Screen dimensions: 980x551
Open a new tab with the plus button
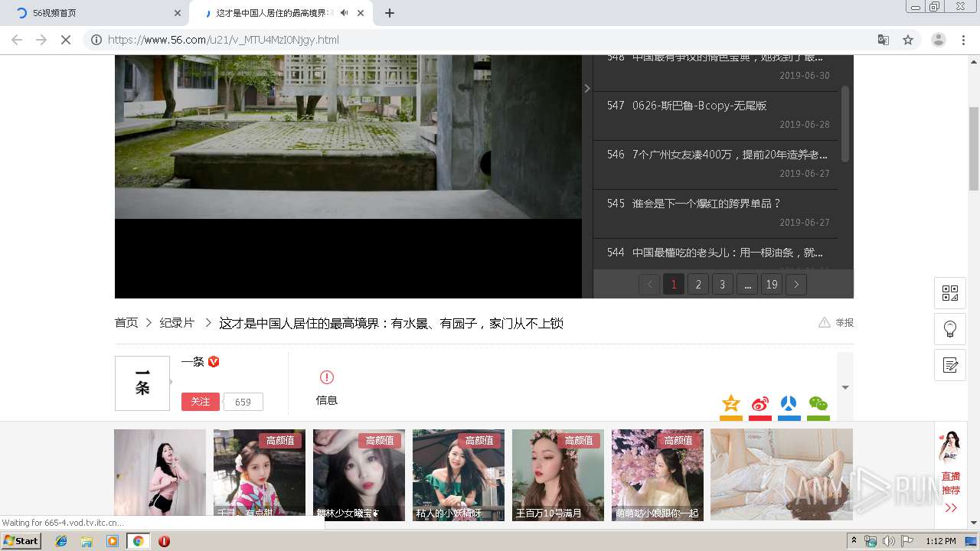390,13
